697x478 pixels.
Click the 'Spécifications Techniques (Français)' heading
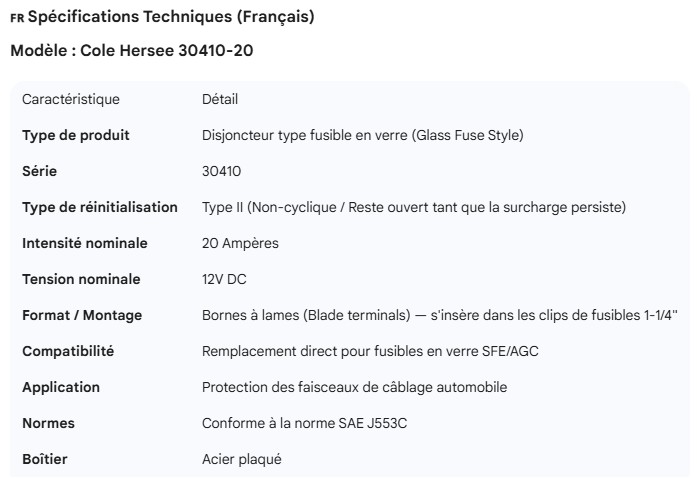tap(170, 17)
